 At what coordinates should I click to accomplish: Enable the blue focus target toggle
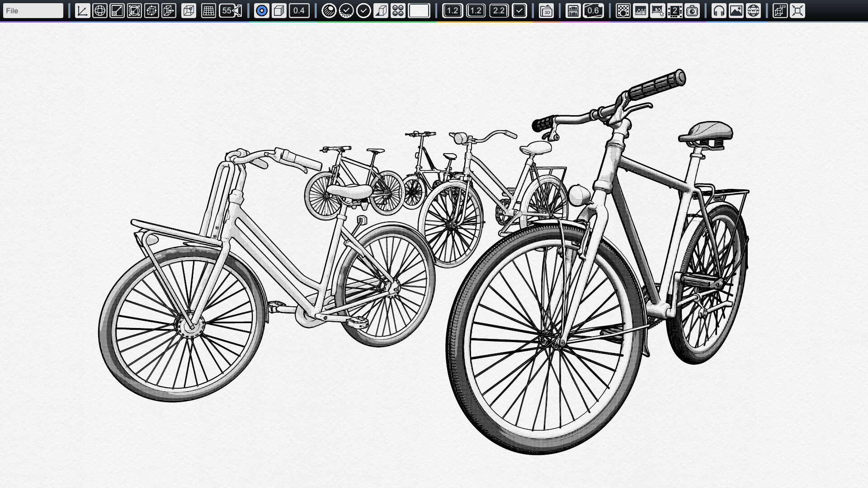(261, 10)
